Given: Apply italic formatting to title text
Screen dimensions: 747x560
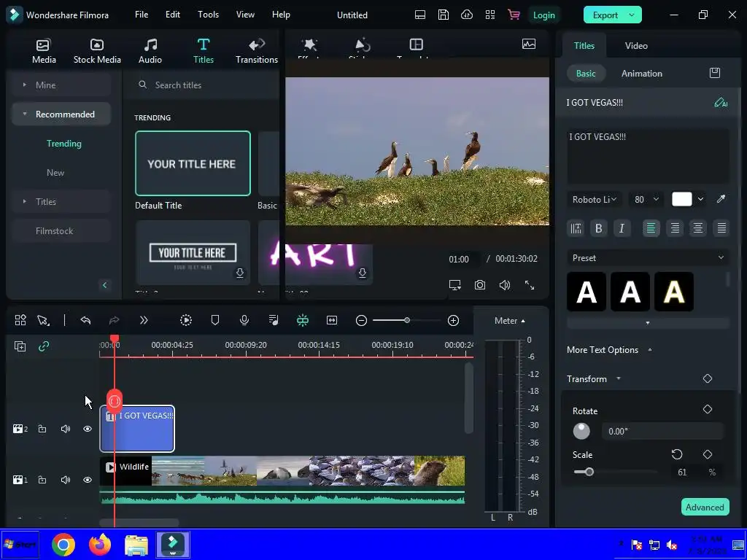Looking at the screenshot, I should pyautogui.click(x=622, y=228).
